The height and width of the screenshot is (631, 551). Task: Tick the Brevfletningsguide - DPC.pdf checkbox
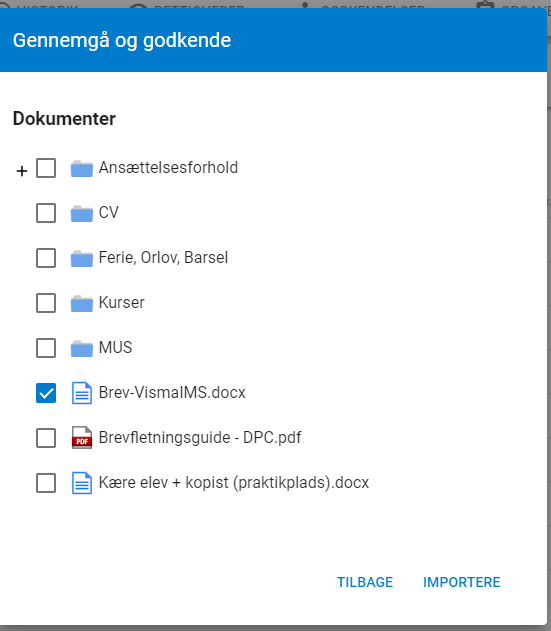click(x=46, y=438)
